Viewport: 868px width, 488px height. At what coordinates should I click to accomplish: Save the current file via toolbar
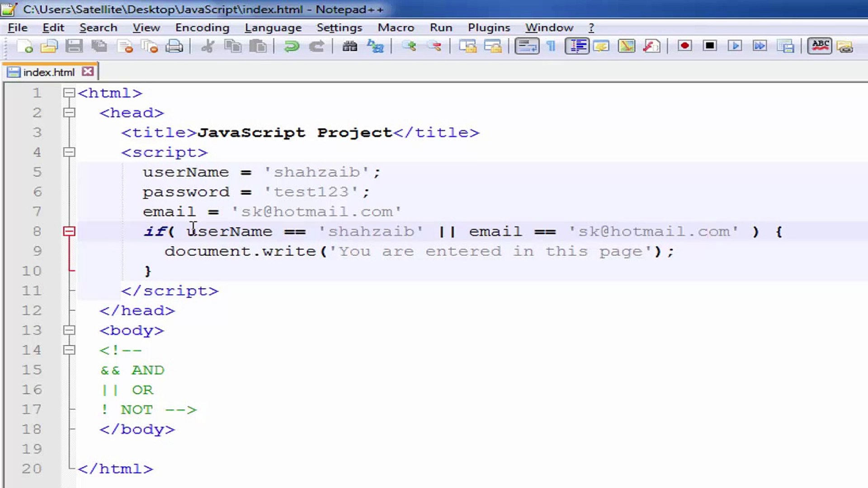point(74,46)
